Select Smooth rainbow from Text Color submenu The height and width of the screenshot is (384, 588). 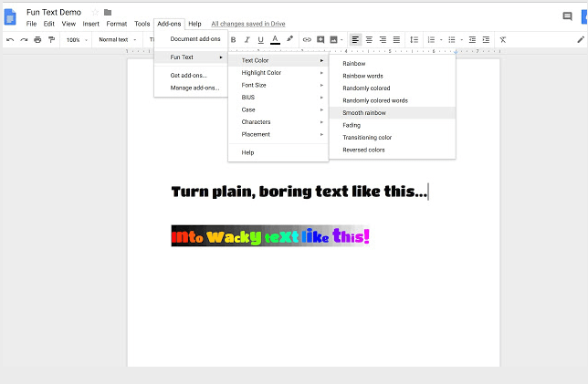[x=364, y=112]
